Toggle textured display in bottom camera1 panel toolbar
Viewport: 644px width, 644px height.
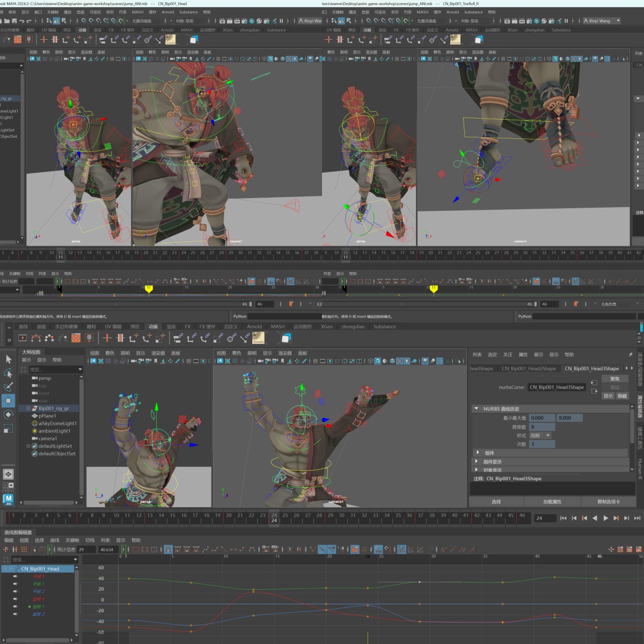(x=400, y=361)
